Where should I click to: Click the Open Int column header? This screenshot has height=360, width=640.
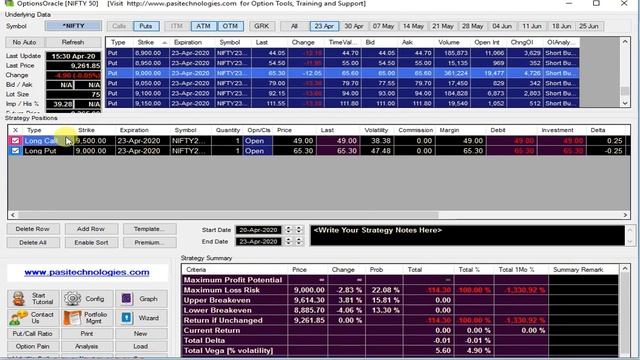pyautogui.click(x=488, y=42)
